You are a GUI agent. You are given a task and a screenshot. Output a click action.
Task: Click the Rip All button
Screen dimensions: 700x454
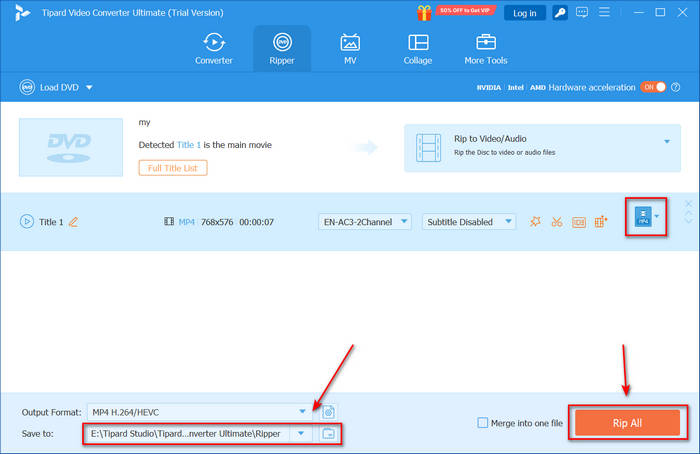(627, 423)
